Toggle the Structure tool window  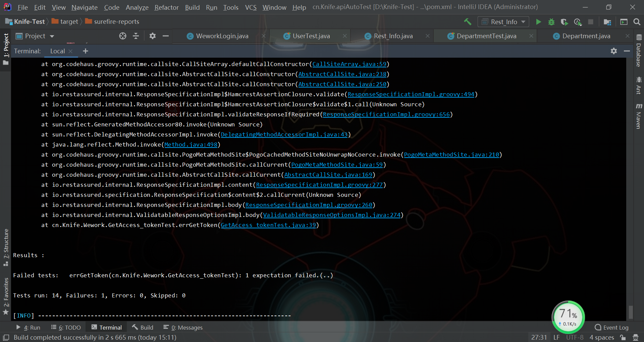[6, 247]
